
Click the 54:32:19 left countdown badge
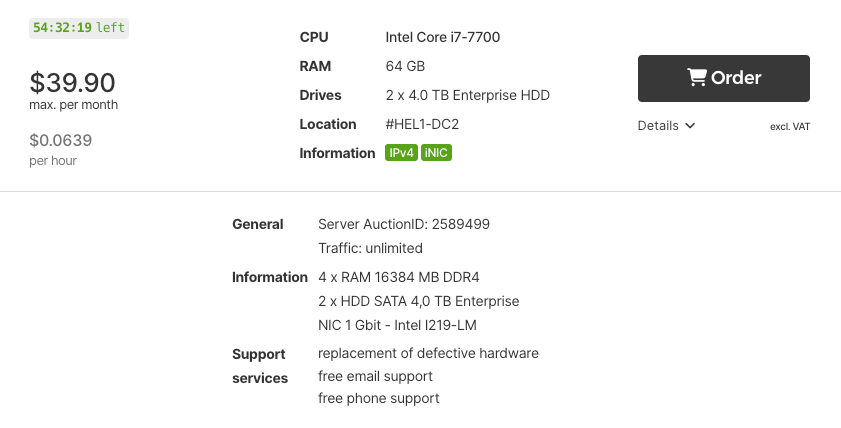click(79, 28)
